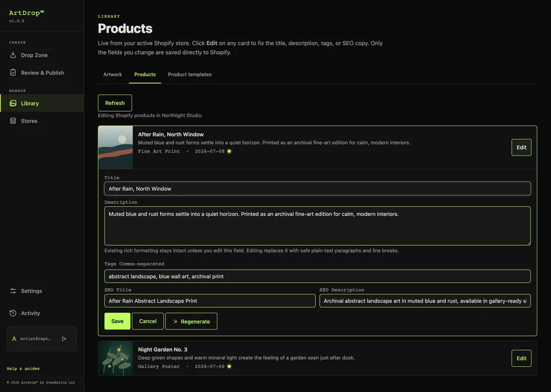Click the date 2026-07-06
The height and width of the screenshot is (392, 551).
pos(209,366)
